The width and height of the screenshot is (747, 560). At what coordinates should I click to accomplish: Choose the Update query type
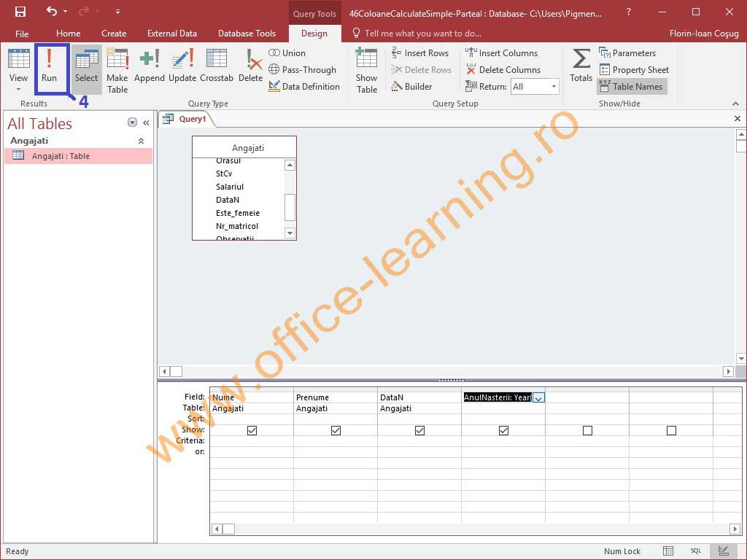pos(182,66)
